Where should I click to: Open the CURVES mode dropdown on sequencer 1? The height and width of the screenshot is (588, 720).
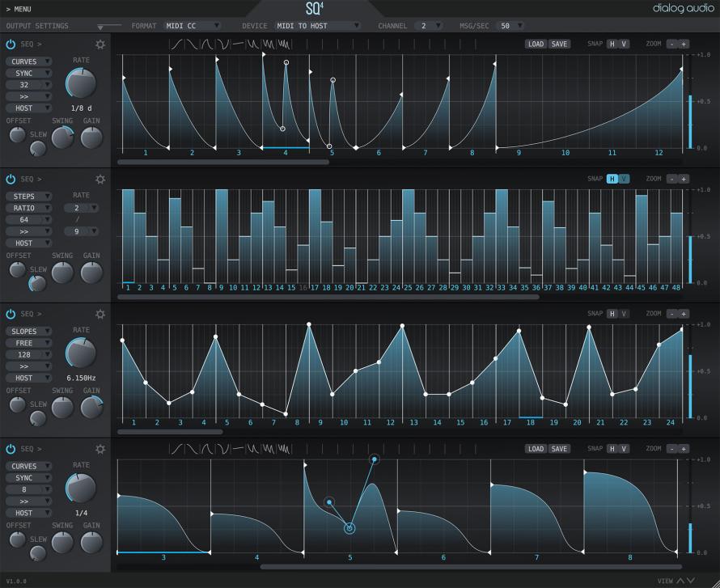[x=29, y=61]
